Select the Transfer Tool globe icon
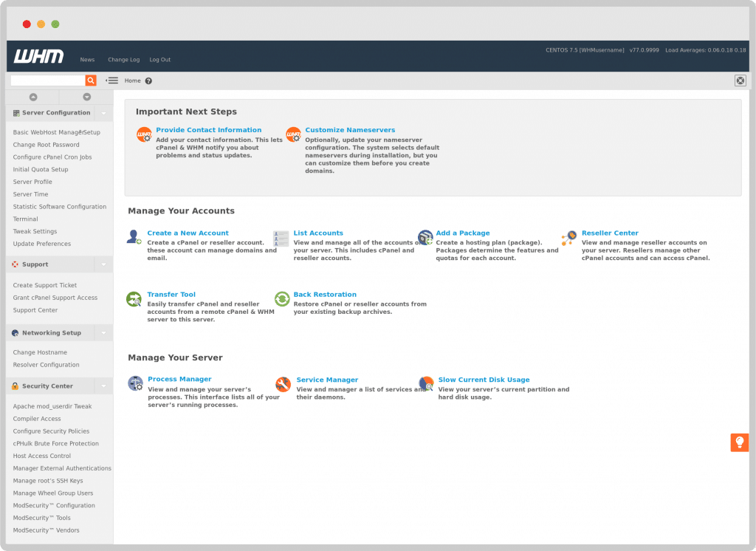The image size is (756, 551). pyautogui.click(x=133, y=298)
